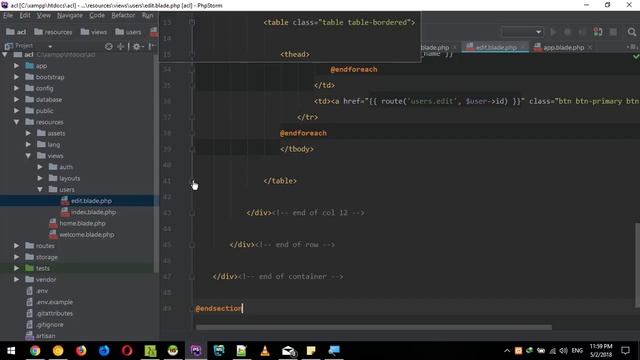Screen dimensions: 640x360
Task: Click the hide Project panel icon
Action: coord(151,47)
